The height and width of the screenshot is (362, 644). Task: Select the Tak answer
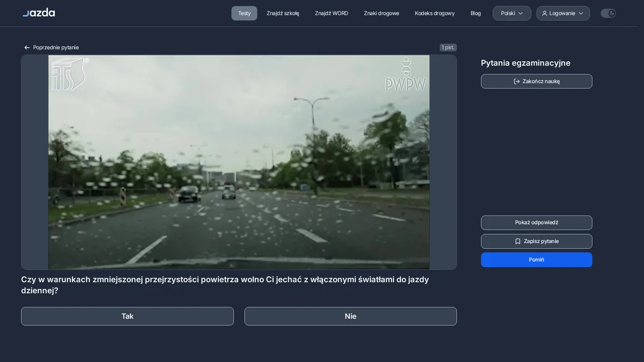pos(127,316)
